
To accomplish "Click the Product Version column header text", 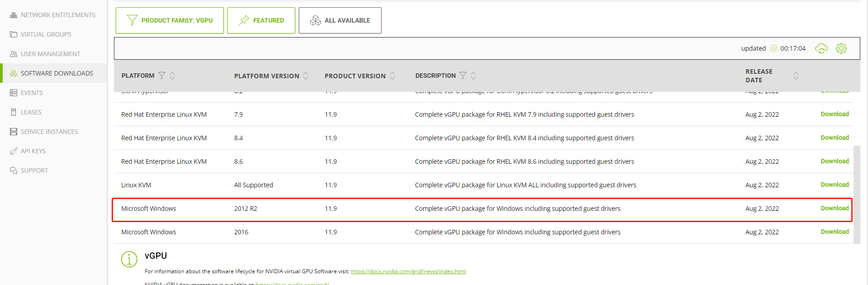I will click(355, 76).
